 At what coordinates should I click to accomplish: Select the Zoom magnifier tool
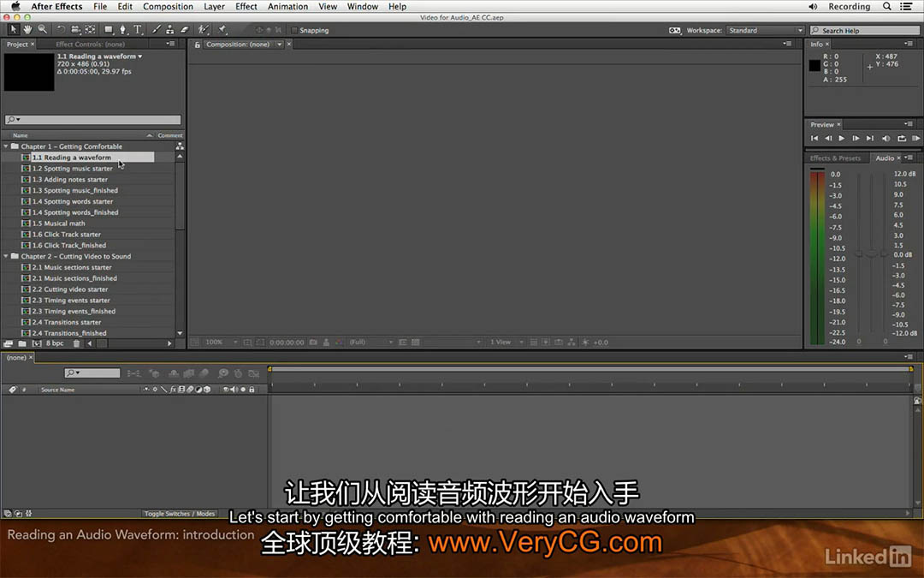click(43, 29)
